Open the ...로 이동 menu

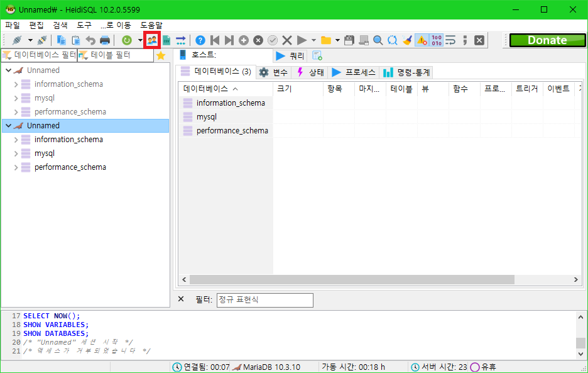click(x=116, y=25)
